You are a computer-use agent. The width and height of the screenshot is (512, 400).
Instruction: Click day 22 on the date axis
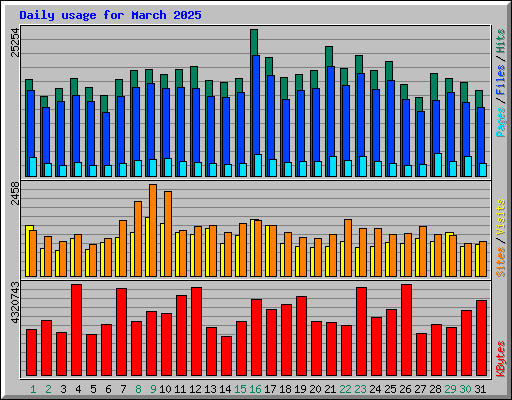point(345,389)
